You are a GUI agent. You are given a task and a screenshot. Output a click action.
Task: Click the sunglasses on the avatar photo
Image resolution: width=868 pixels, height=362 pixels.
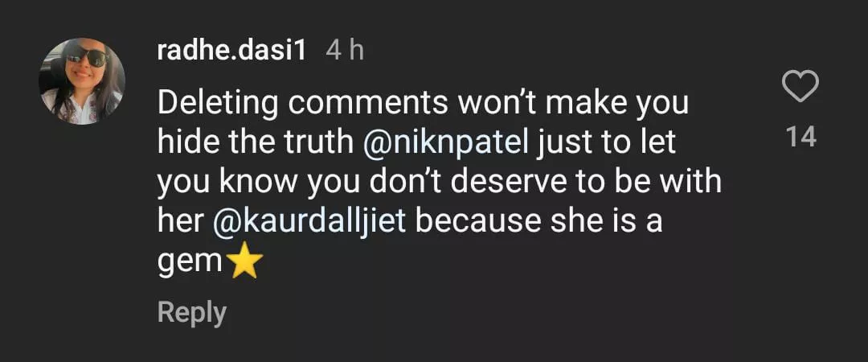[85, 57]
